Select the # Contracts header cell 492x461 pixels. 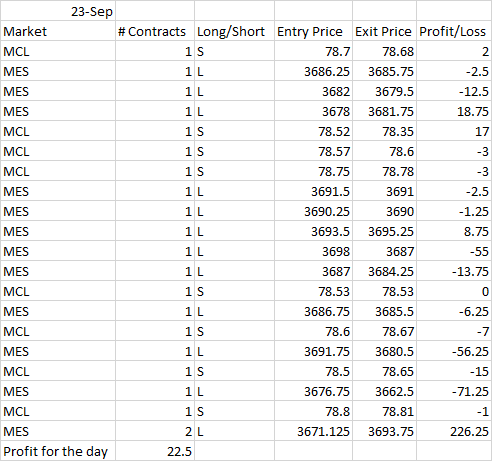click(155, 31)
